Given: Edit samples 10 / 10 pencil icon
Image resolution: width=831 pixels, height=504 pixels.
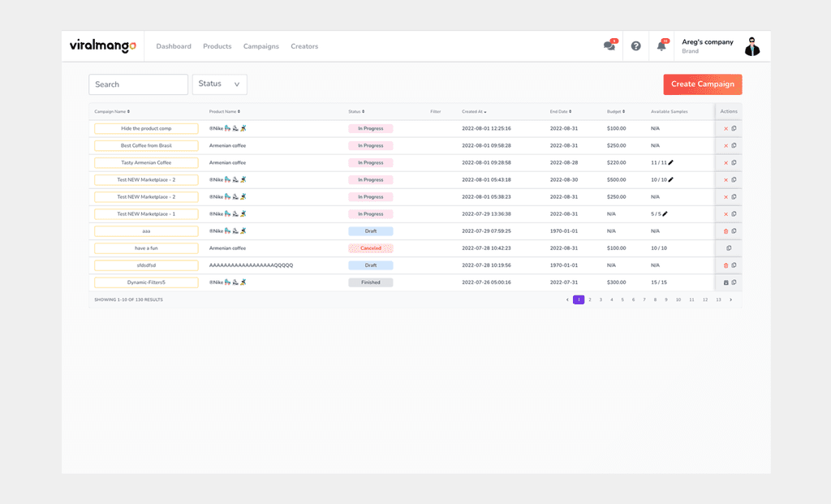Looking at the screenshot, I should (671, 179).
